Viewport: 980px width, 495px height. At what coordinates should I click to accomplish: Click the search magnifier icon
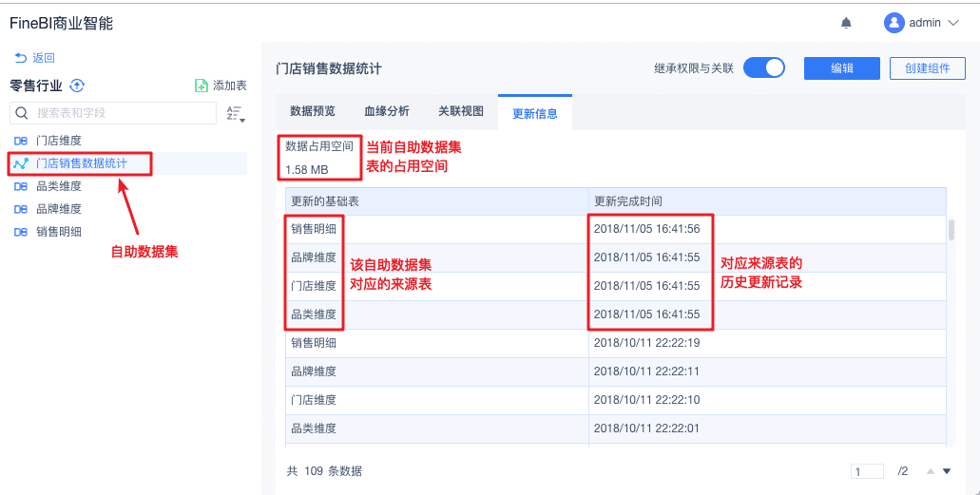tap(22, 113)
